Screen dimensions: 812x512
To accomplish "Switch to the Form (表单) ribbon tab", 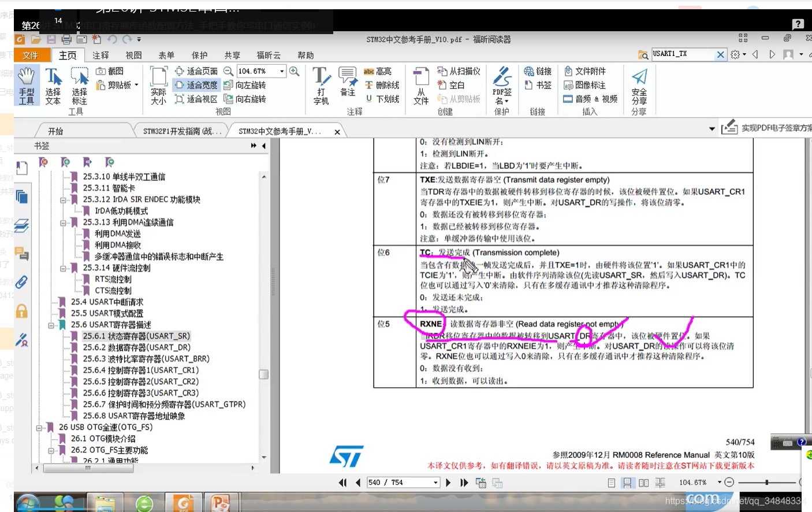I will tap(166, 55).
